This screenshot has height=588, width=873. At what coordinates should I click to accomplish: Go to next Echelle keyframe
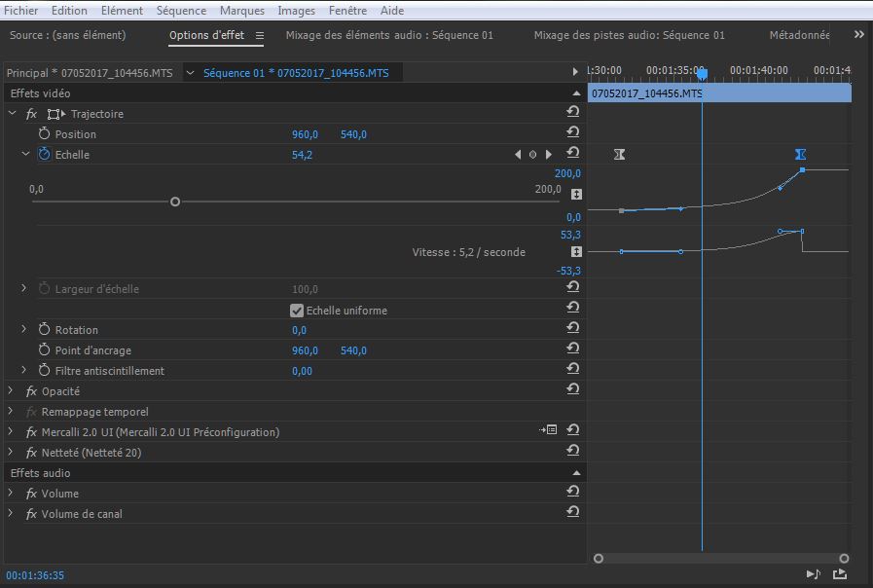point(549,155)
